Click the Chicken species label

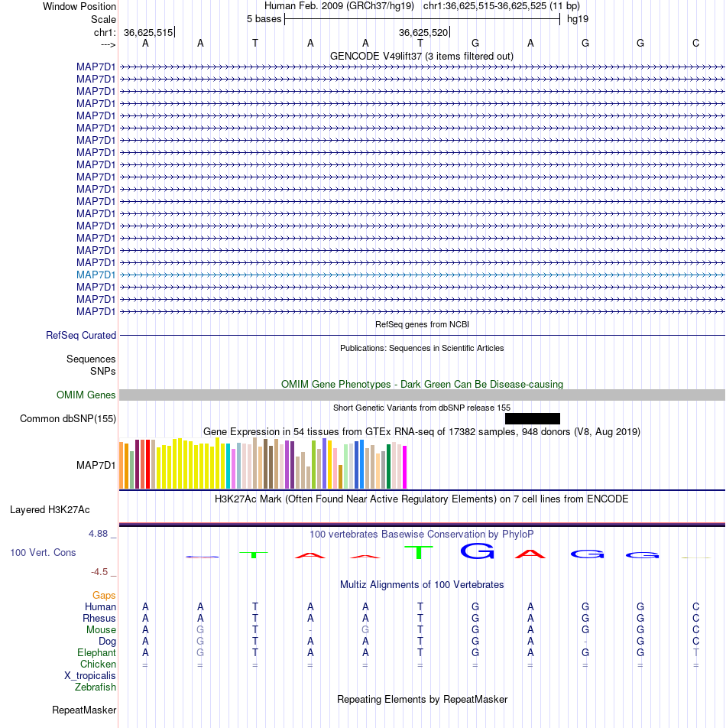click(x=98, y=664)
